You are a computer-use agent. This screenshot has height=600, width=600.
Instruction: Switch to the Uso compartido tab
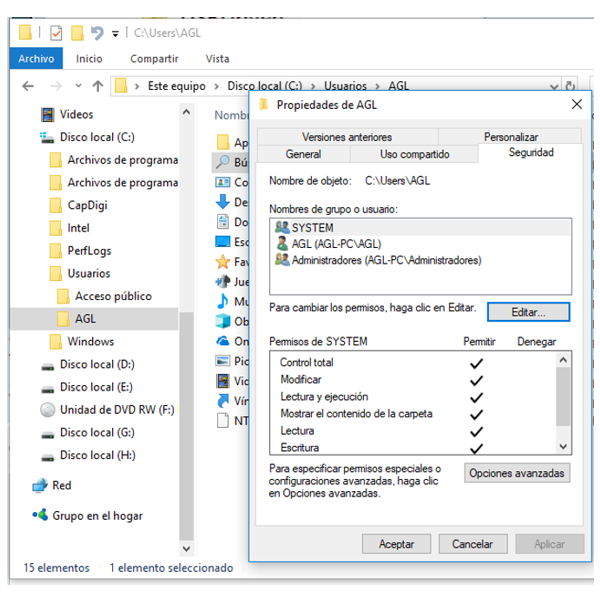414,154
